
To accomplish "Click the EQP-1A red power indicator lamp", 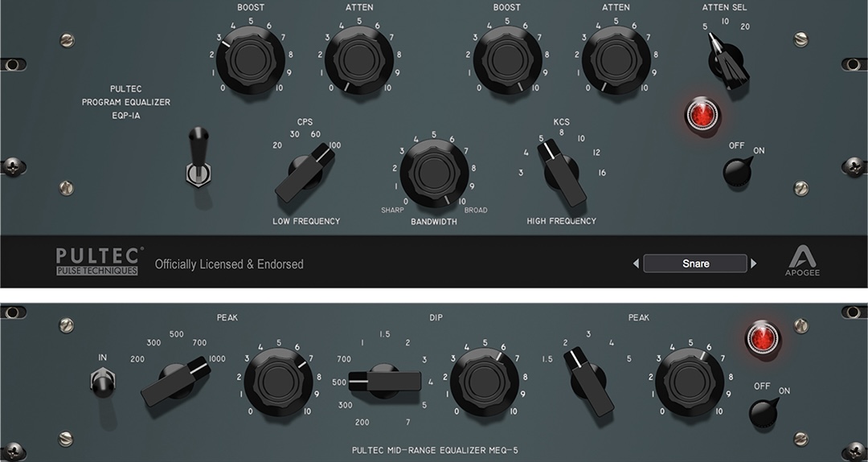I will point(702,115).
